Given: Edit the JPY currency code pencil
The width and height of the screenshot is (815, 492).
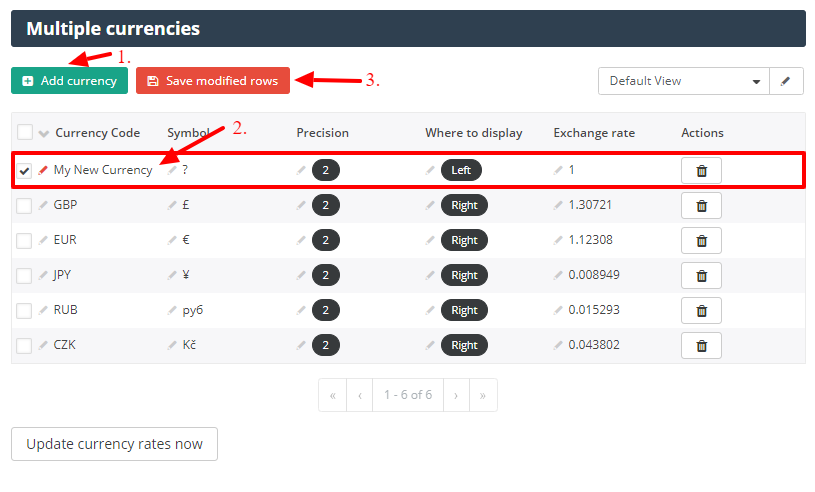Looking at the screenshot, I should 43,275.
